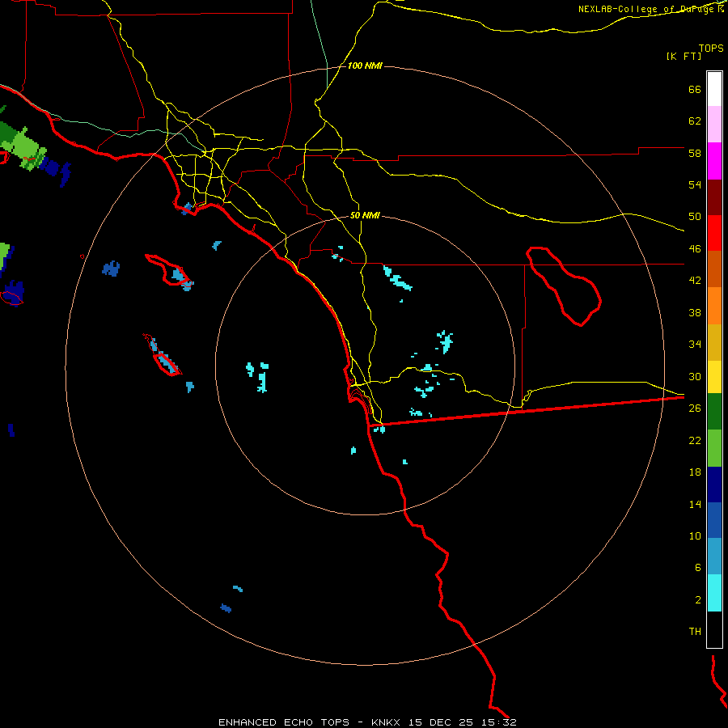Click the '14' legend value

pyautogui.click(x=695, y=504)
